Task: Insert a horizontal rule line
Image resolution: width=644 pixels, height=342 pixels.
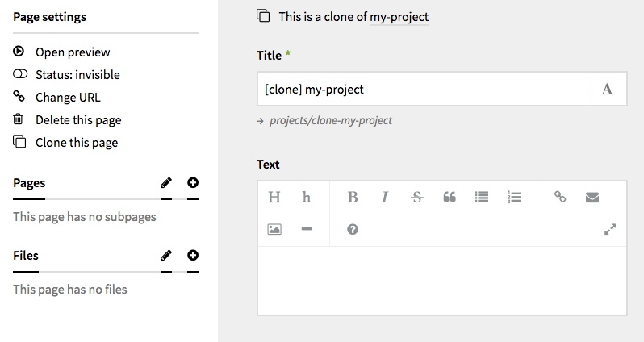Action: [306, 230]
